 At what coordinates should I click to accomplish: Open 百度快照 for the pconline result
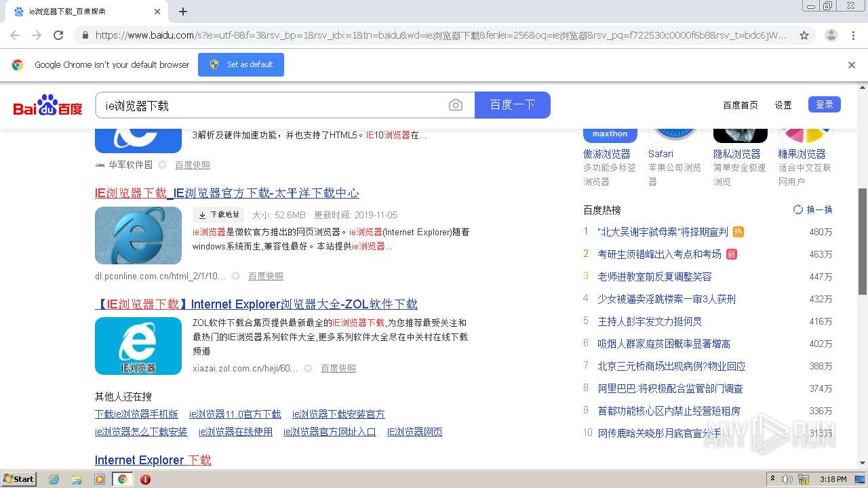coord(266,276)
